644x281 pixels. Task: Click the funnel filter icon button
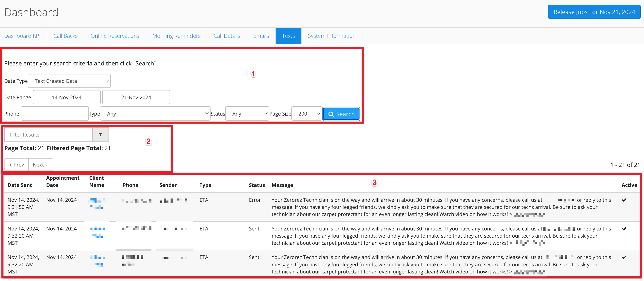pos(101,135)
